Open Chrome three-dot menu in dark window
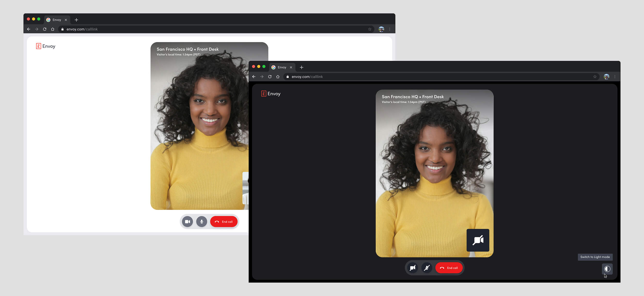The image size is (644, 296). click(x=615, y=77)
